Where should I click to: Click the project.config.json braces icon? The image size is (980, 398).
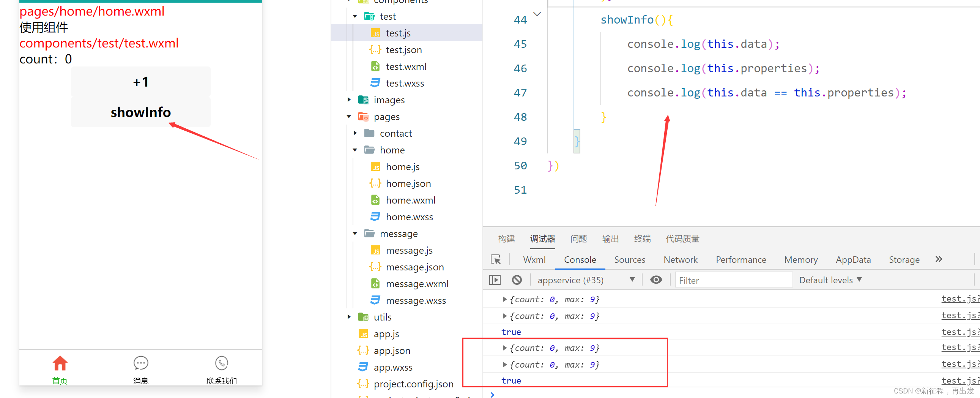pyautogui.click(x=363, y=384)
